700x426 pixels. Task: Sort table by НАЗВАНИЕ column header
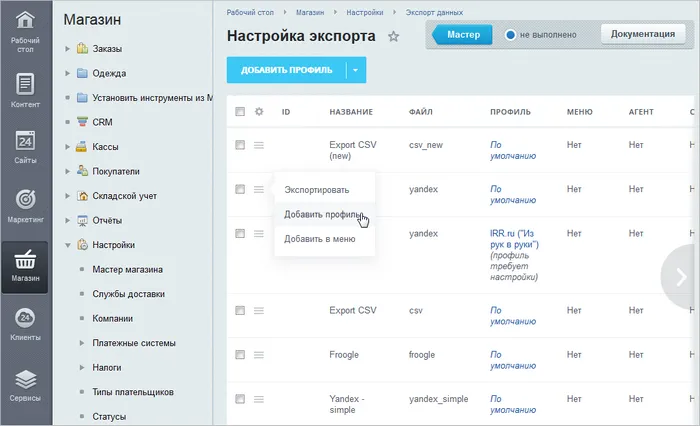click(x=351, y=112)
